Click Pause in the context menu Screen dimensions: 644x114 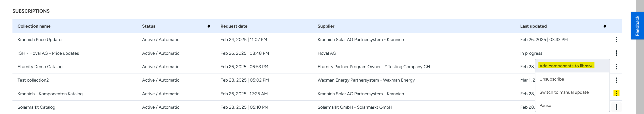tap(545, 105)
